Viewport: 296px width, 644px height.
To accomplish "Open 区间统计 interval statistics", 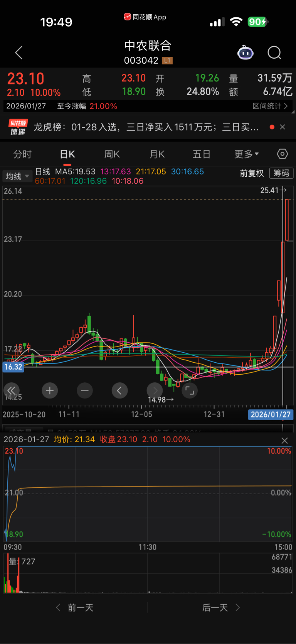I will [270, 106].
